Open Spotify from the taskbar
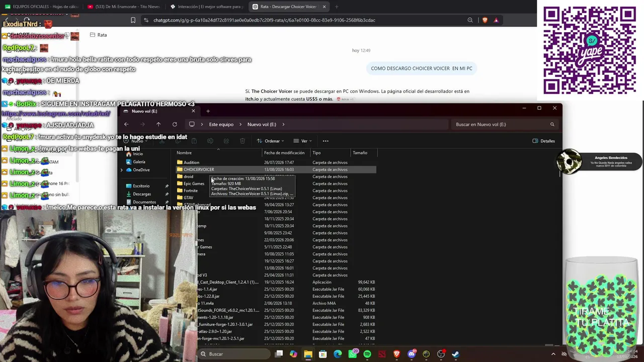The width and height of the screenshot is (644, 362). coord(367,354)
